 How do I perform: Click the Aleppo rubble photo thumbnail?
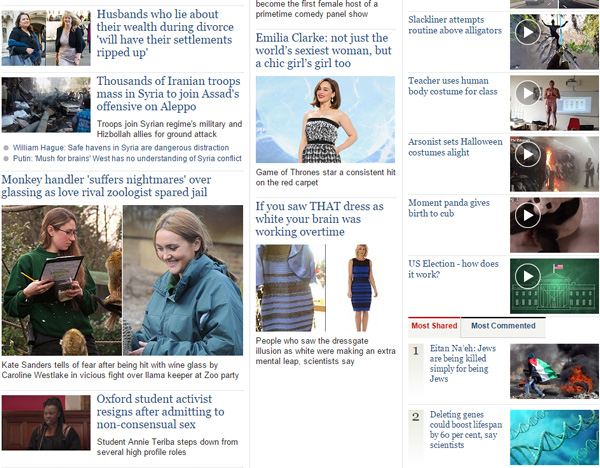pyautogui.click(x=46, y=105)
